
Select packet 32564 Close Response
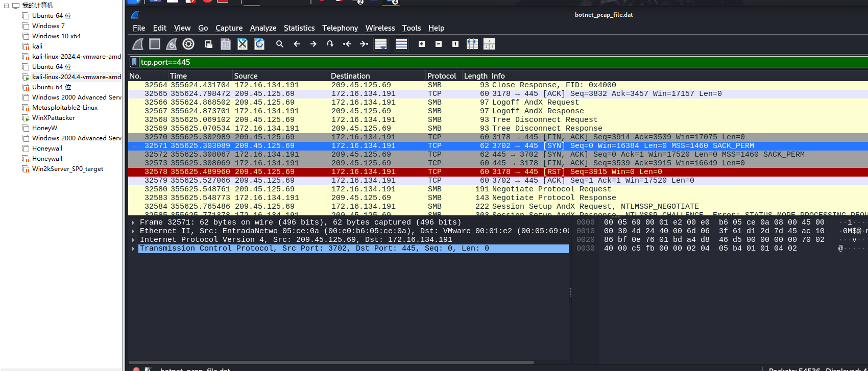point(498,85)
